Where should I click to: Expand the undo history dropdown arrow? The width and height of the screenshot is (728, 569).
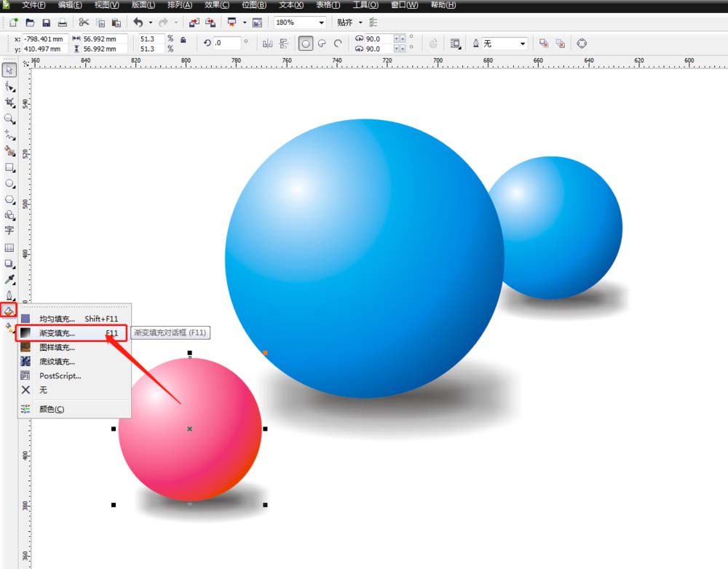(x=151, y=23)
